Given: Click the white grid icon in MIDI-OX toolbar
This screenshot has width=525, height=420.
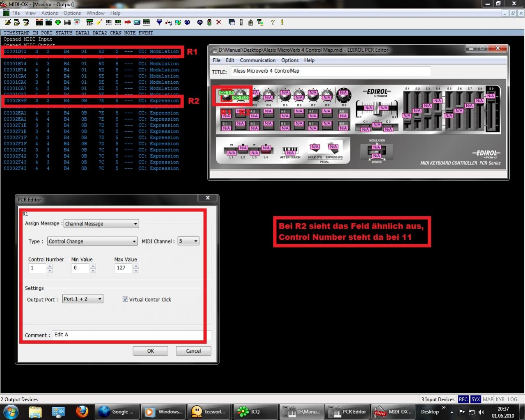Looking at the screenshot, I should (68, 22).
